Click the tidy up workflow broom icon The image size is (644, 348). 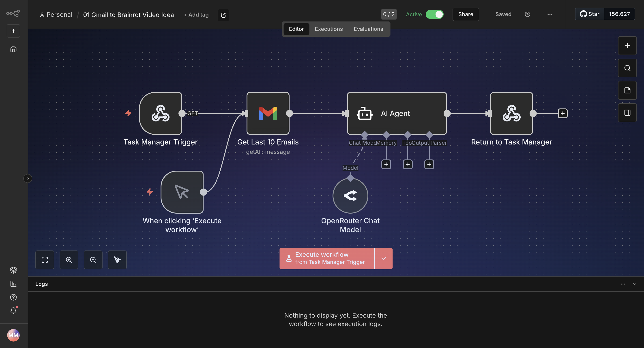pyautogui.click(x=117, y=260)
